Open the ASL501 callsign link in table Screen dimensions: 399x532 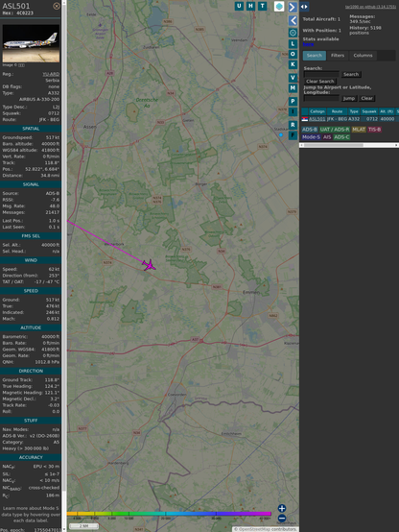(x=317, y=119)
